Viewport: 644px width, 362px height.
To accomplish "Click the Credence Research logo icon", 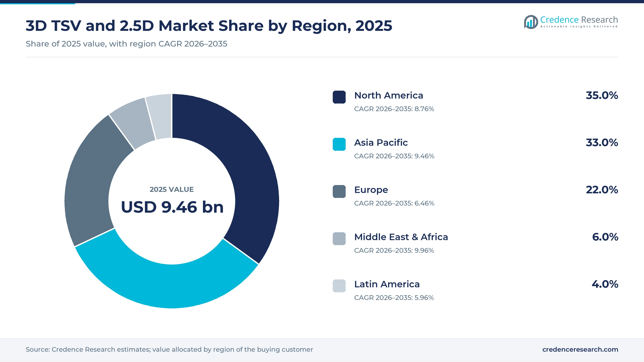I will (x=531, y=22).
